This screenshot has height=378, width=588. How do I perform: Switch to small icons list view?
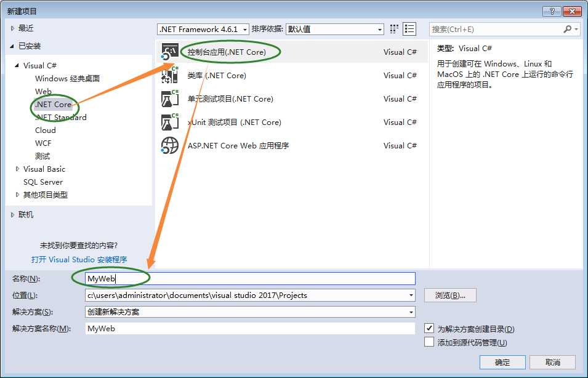[409, 29]
